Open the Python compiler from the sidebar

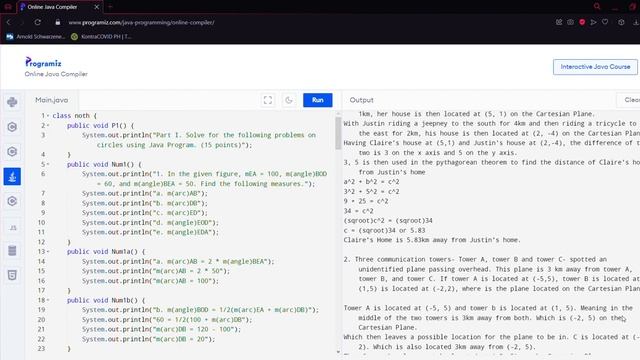[12, 102]
